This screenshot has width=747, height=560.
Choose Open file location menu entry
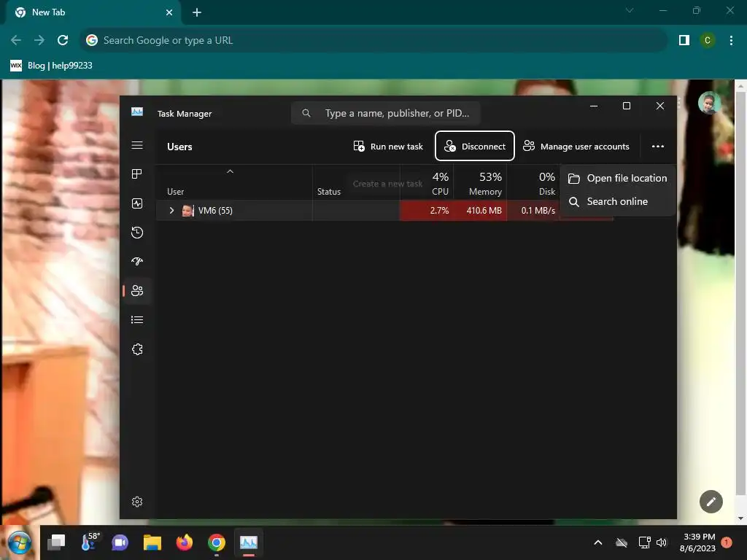click(x=617, y=178)
